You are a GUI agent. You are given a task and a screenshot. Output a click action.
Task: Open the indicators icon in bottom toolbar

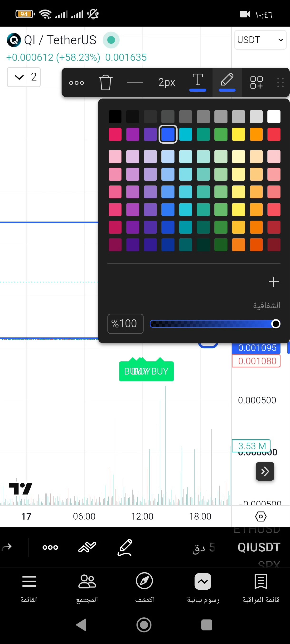(87, 547)
